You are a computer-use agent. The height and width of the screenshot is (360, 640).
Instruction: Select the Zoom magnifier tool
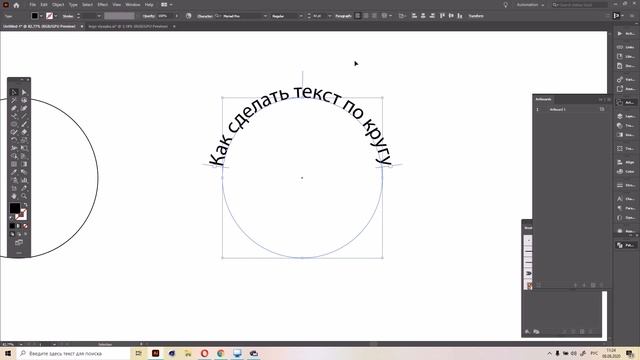click(24, 196)
